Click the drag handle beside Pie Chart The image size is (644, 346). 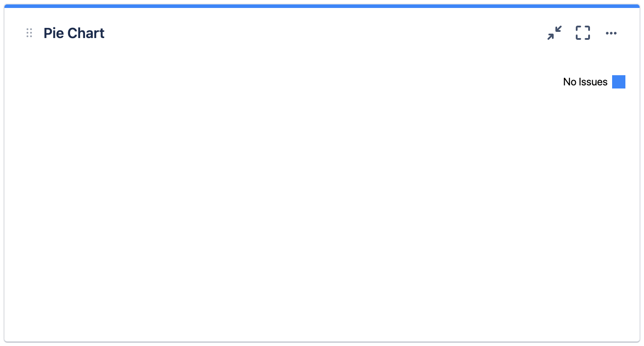(x=29, y=33)
